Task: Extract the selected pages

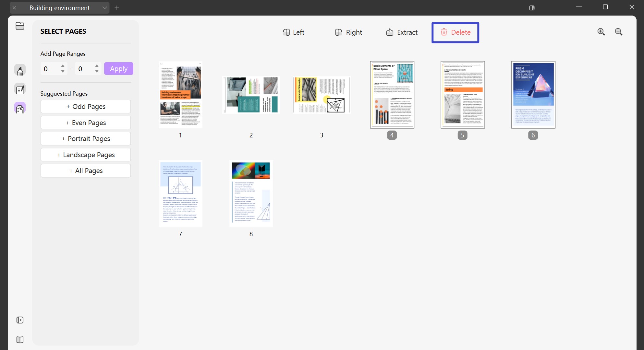Action: click(402, 32)
